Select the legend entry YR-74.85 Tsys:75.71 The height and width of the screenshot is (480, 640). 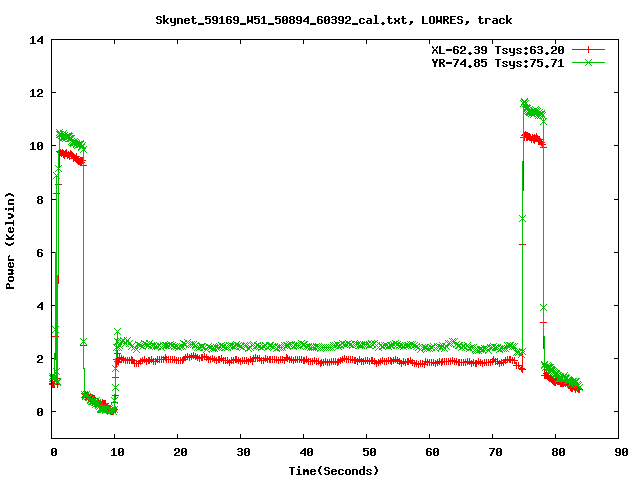pyautogui.click(x=498, y=63)
